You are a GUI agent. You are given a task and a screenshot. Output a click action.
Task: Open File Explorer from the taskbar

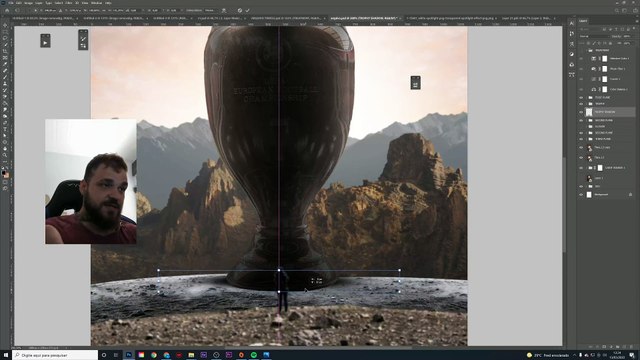(191, 355)
